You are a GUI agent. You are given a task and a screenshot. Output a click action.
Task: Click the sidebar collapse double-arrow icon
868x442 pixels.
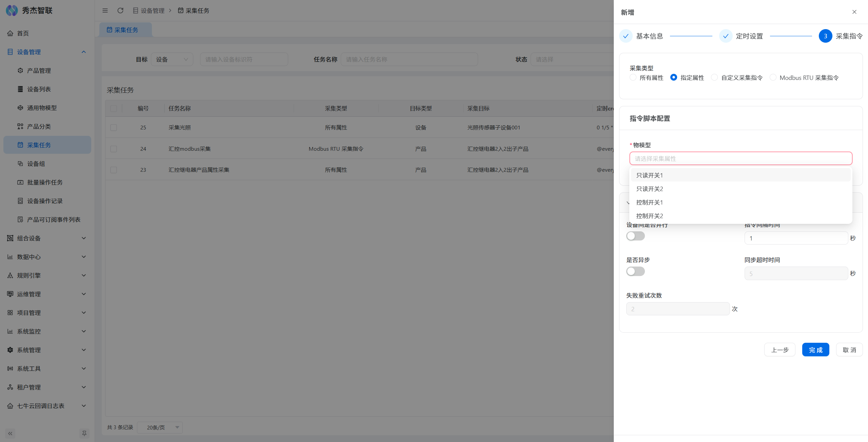(x=10, y=433)
